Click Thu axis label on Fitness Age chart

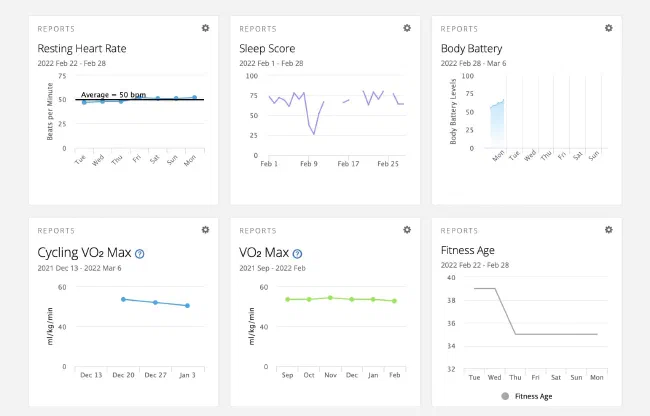515,377
